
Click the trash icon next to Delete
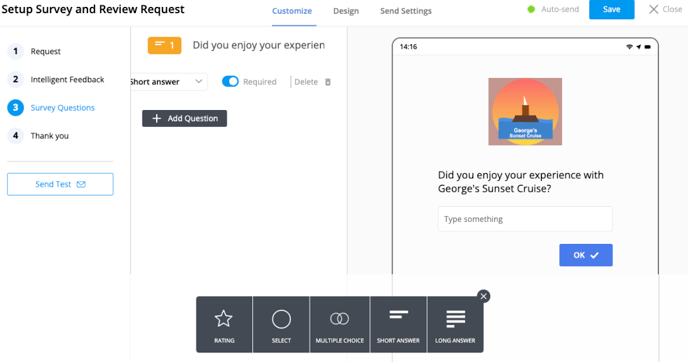pyautogui.click(x=328, y=82)
